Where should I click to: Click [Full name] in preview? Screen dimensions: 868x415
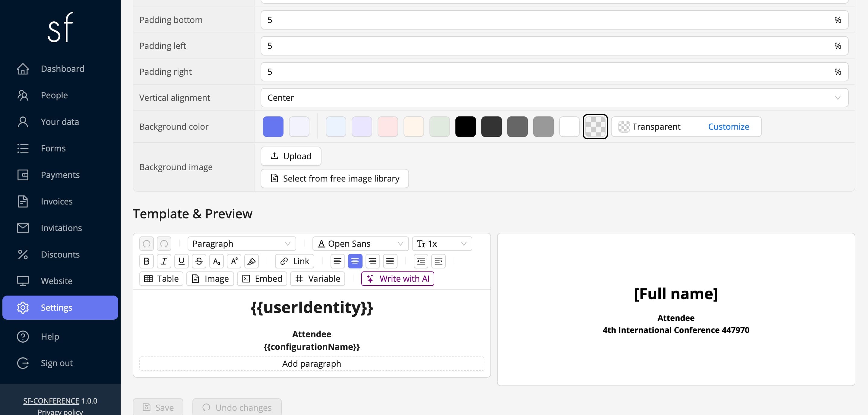tap(676, 294)
